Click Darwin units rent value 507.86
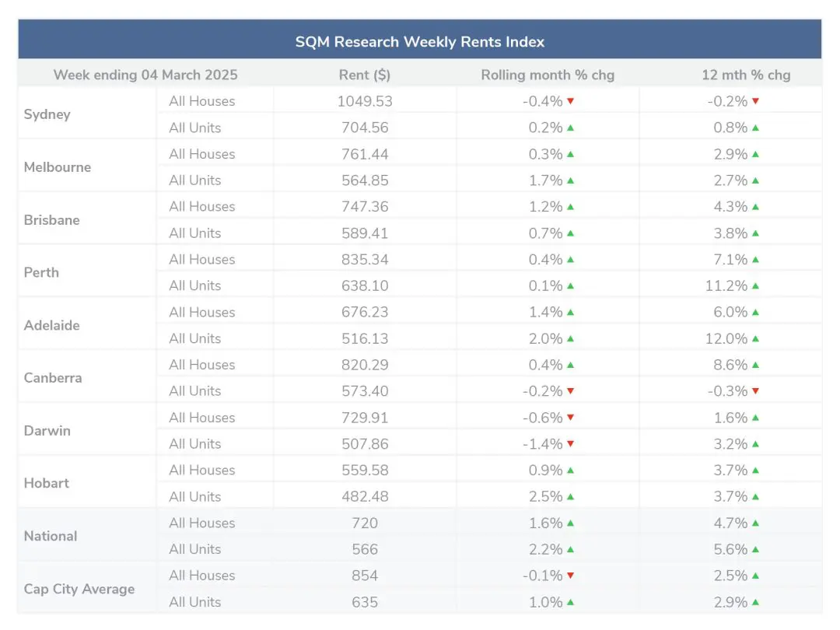Screen dimensions: 840x630 coord(365,443)
